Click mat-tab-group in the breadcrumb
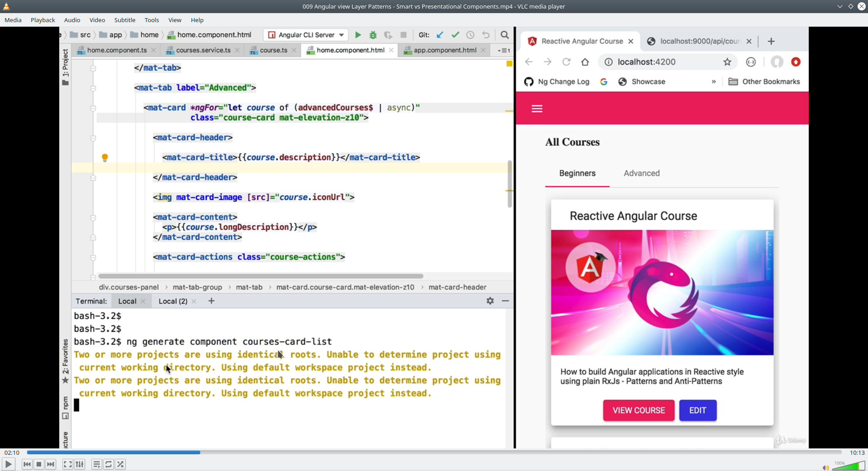868x471 pixels. 197,287
